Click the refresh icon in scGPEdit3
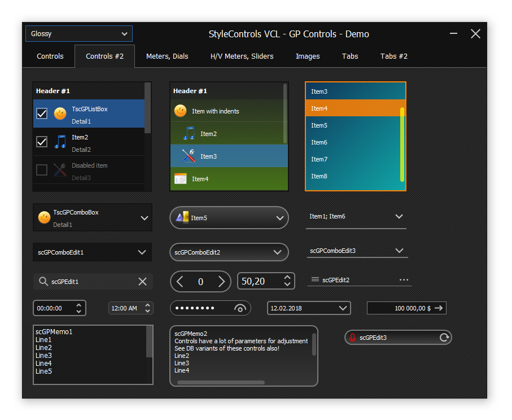 pyautogui.click(x=444, y=338)
